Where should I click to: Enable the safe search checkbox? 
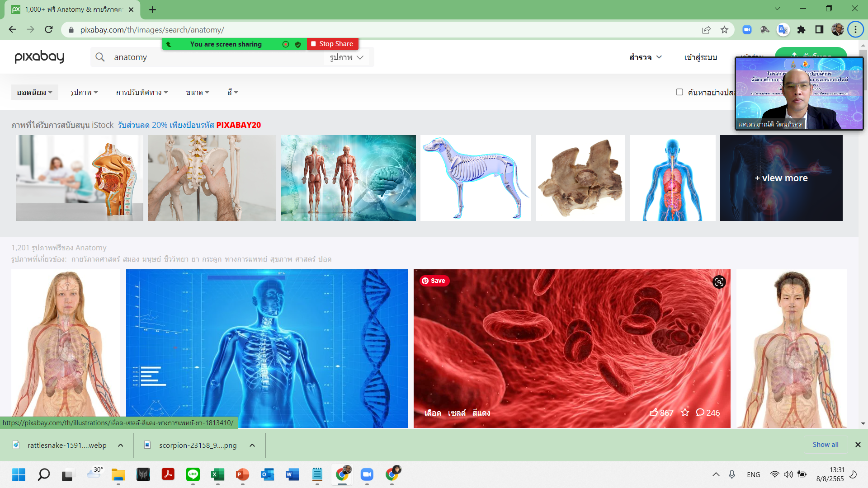[679, 92]
